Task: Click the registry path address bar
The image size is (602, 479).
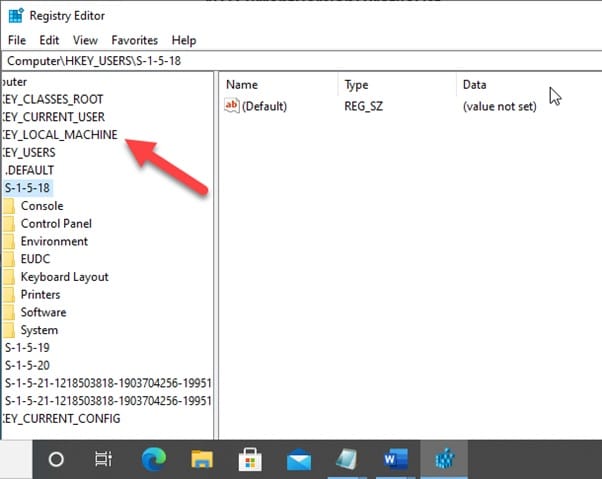Action: click(303, 61)
